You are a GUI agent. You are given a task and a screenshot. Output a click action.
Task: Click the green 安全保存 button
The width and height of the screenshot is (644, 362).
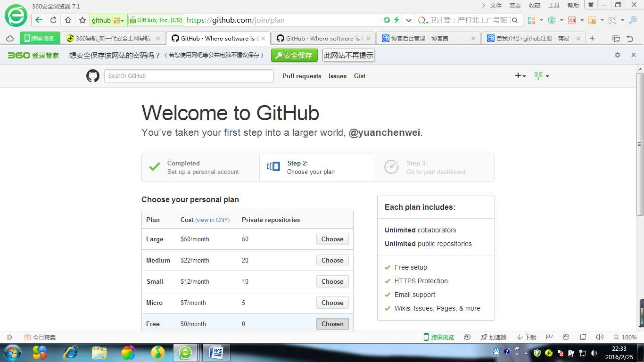(x=294, y=55)
